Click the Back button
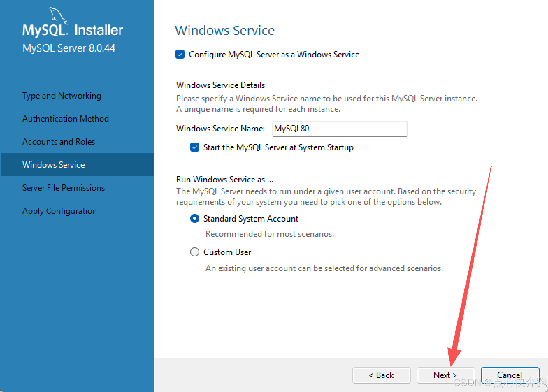Image resolution: width=548 pixels, height=392 pixels. [x=381, y=375]
